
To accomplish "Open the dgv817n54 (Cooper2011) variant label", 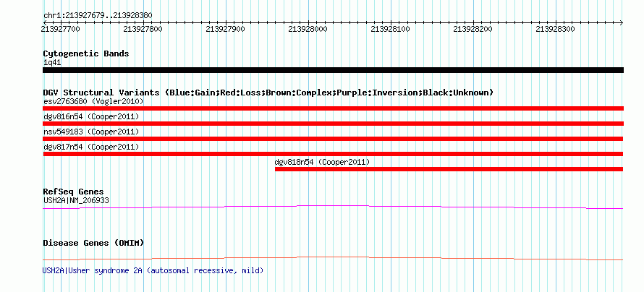I will (x=91, y=147).
